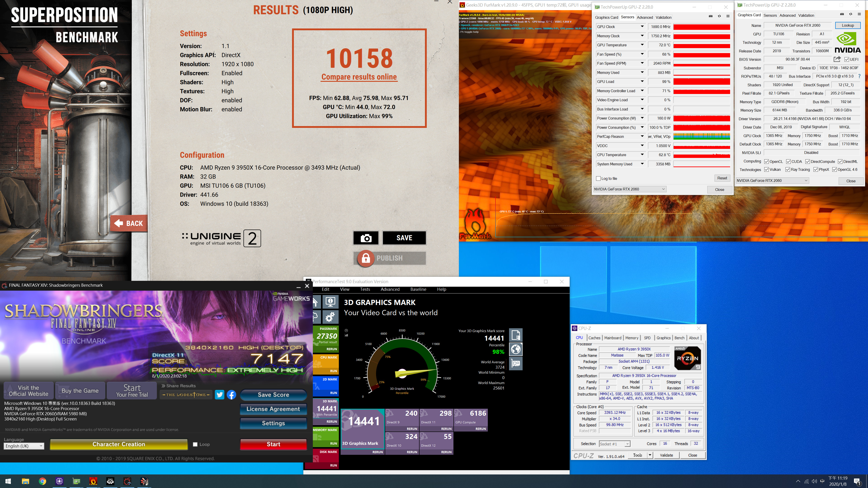Open the Language dropdown showing English (UK)
Viewport: 868px width, 488px height.
click(x=24, y=446)
